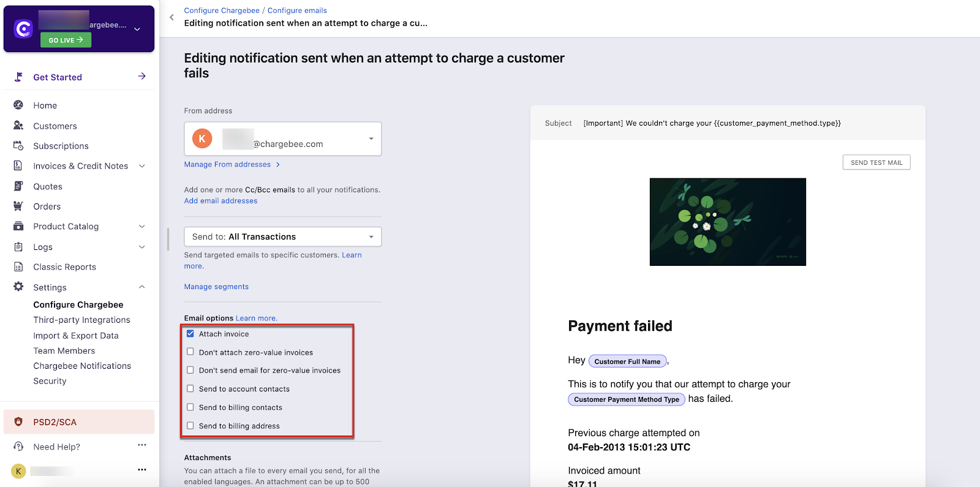Click the Home icon in sidebar

coord(18,105)
